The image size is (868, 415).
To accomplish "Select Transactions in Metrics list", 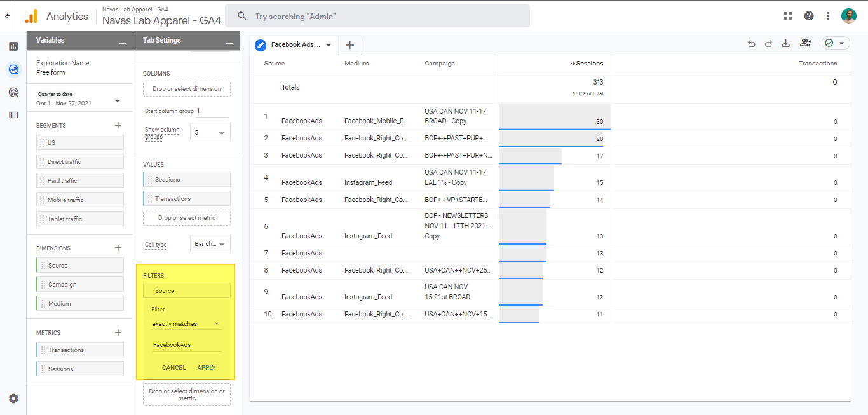I will pyautogui.click(x=80, y=350).
